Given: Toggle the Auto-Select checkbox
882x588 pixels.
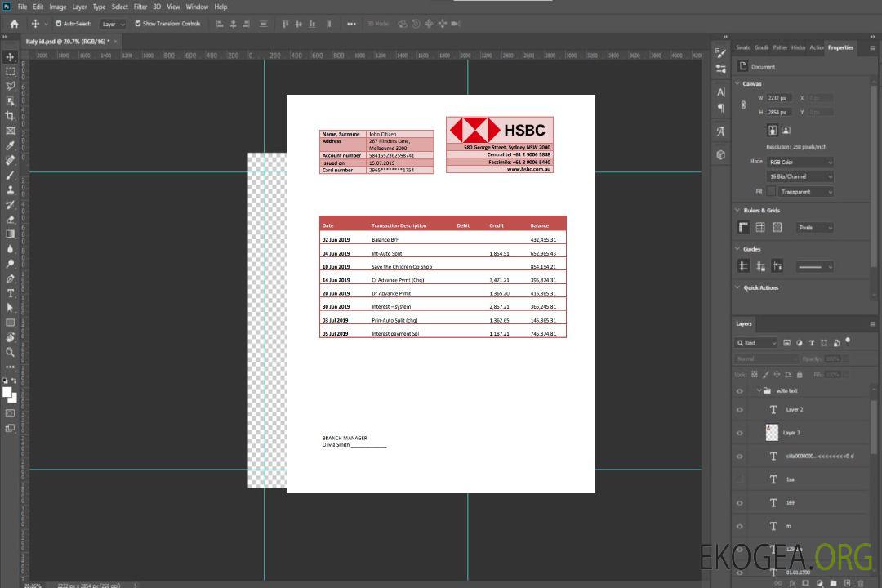Looking at the screenshot, I should pyautogui.click(x=59, y=24).
